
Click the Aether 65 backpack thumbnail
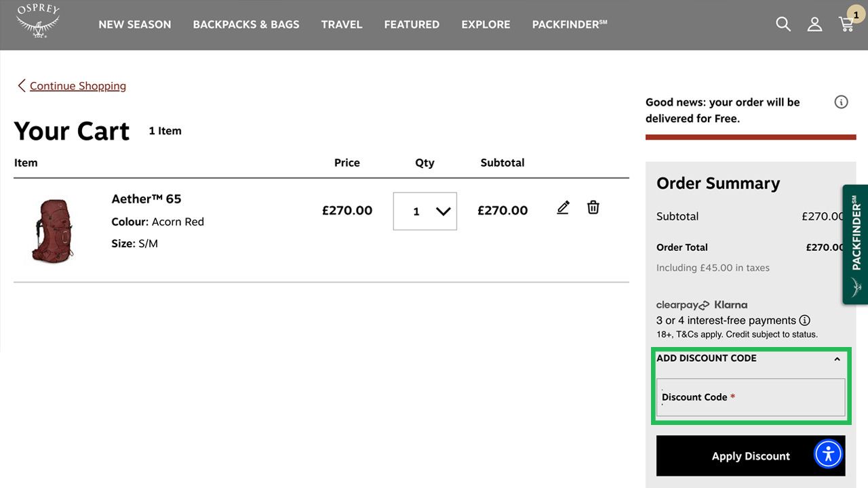52,230
